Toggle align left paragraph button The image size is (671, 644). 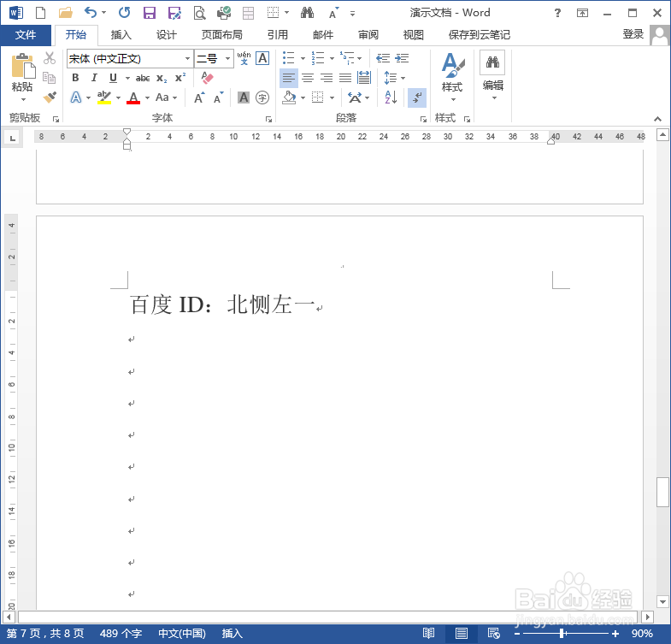pos(289,78)
